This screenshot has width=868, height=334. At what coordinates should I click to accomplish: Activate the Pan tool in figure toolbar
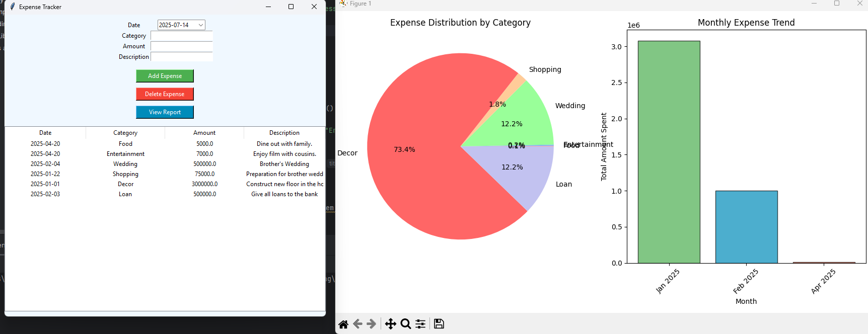coord(391,324)
